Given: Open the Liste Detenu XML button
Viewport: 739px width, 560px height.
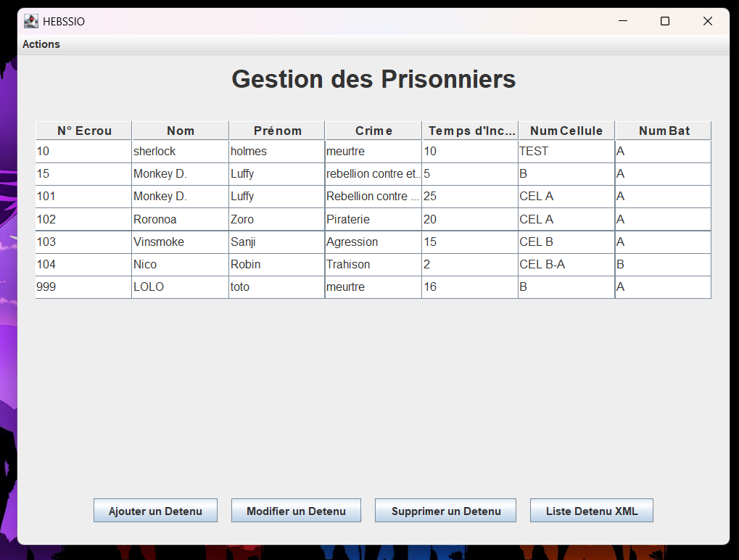Looking at the screenshot, I should [591, 511].
